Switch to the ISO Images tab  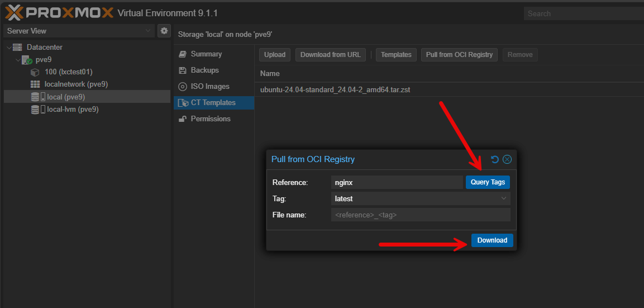pyautogui.click(x=209, y=87)
